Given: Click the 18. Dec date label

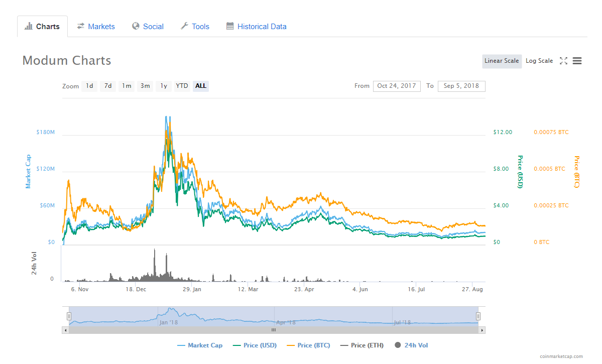Looking at the screenshot, I should (136, 289).
